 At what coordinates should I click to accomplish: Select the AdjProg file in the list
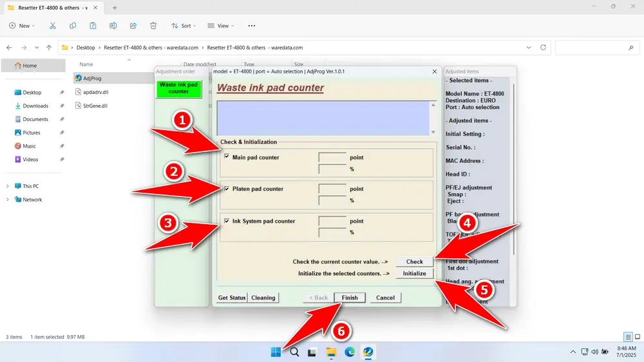92,79
